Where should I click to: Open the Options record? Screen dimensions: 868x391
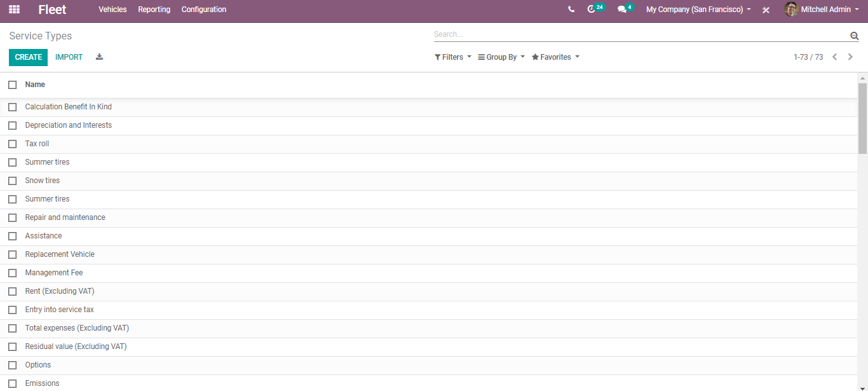(x=38, y=365)
